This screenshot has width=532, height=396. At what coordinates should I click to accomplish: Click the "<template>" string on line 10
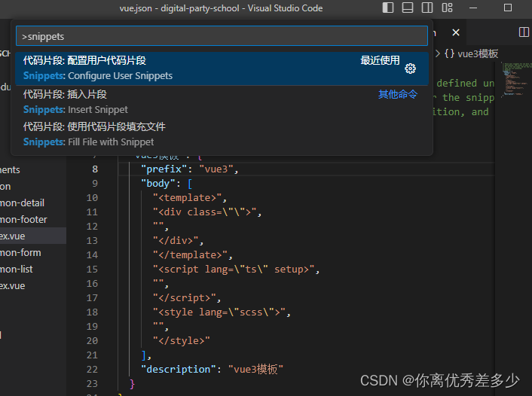pyautogui.click(x=187, y=198)
